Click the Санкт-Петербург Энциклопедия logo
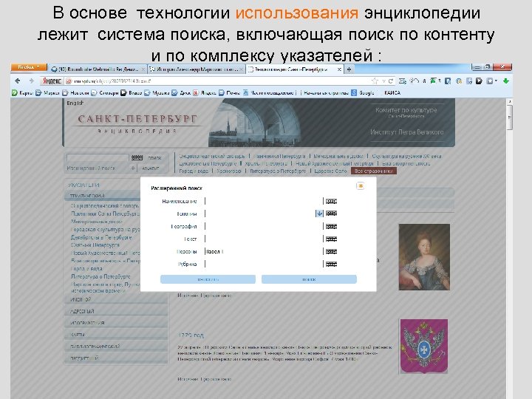The width and height of the screenshot is (532, 399). click(x=137, y=124)
